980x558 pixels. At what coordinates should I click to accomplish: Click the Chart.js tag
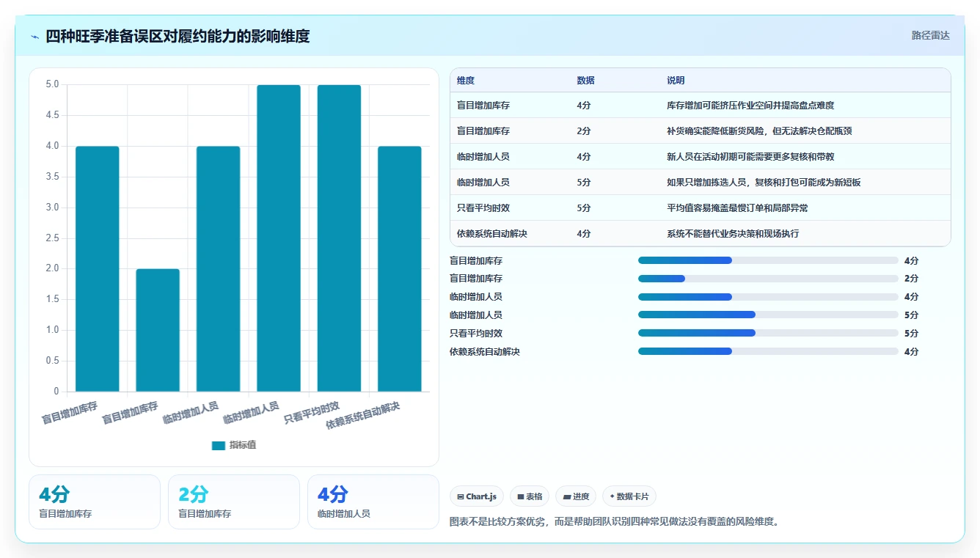(x=477, y=496)
